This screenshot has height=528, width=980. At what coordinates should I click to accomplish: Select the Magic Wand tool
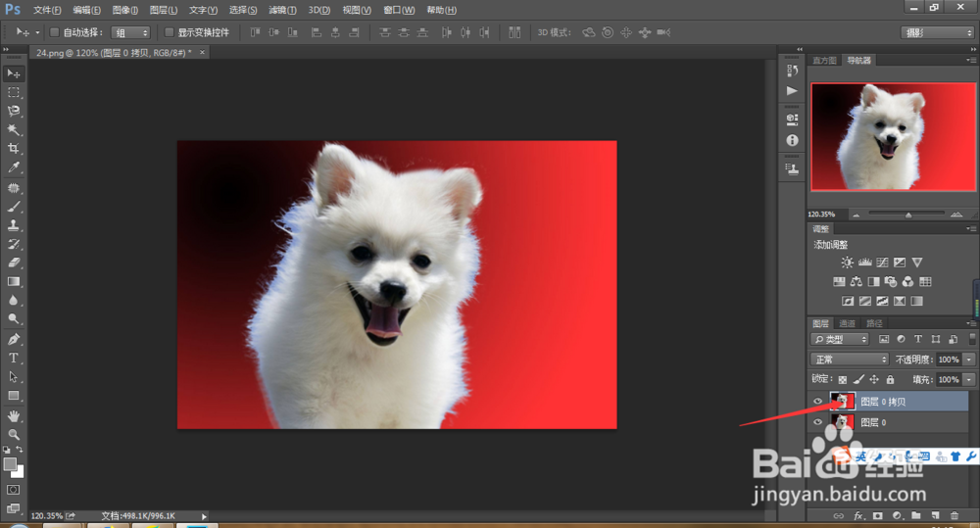tap(14, 130)
